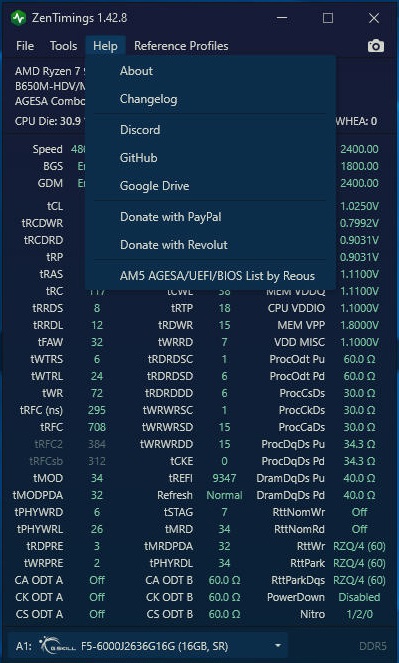Close the open Help menu
This screenshot has height=663, width=399.
105,46
